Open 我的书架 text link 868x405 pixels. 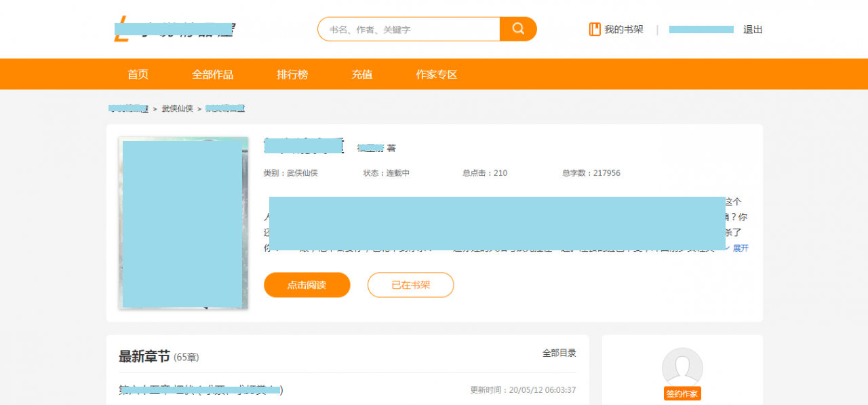(624, 29)
